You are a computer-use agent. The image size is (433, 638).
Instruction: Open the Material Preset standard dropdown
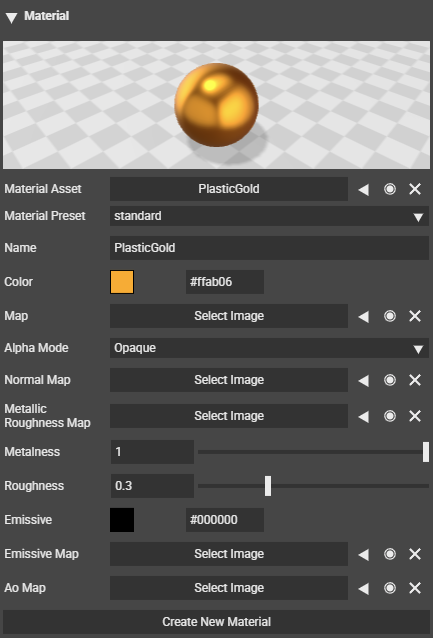click(x=269, y=216)
